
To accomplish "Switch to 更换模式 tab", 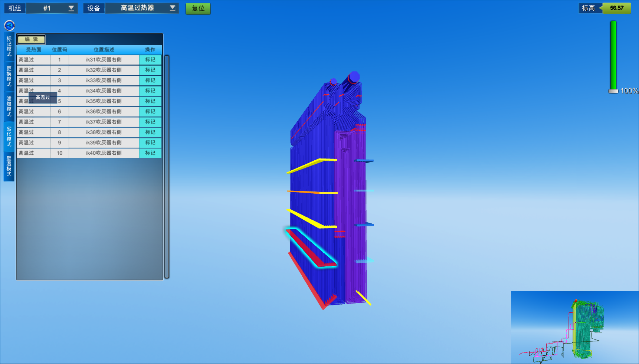I will [x=9, y=76].
